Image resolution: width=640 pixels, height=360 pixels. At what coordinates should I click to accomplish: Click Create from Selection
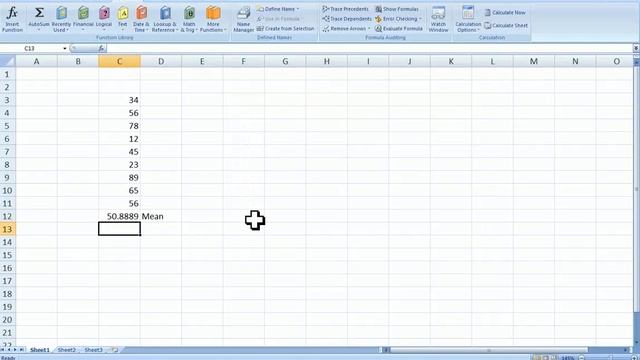click(x=286, y=29)
